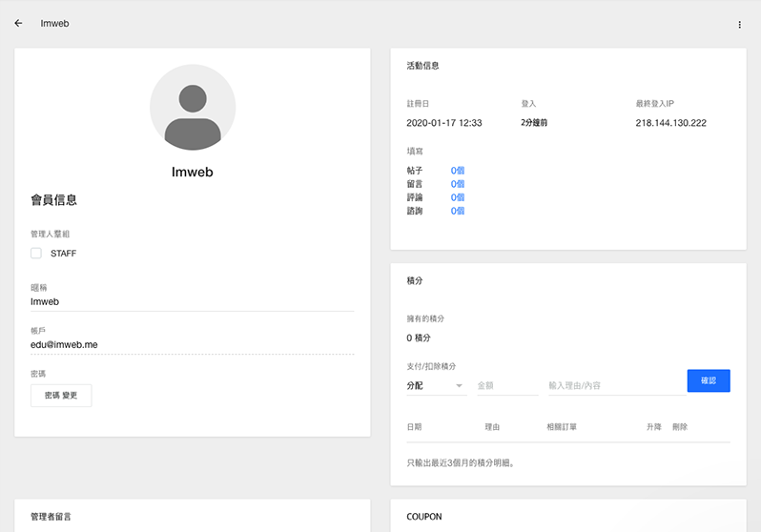Go back using the left arrow icon

[x=18, y=23]
